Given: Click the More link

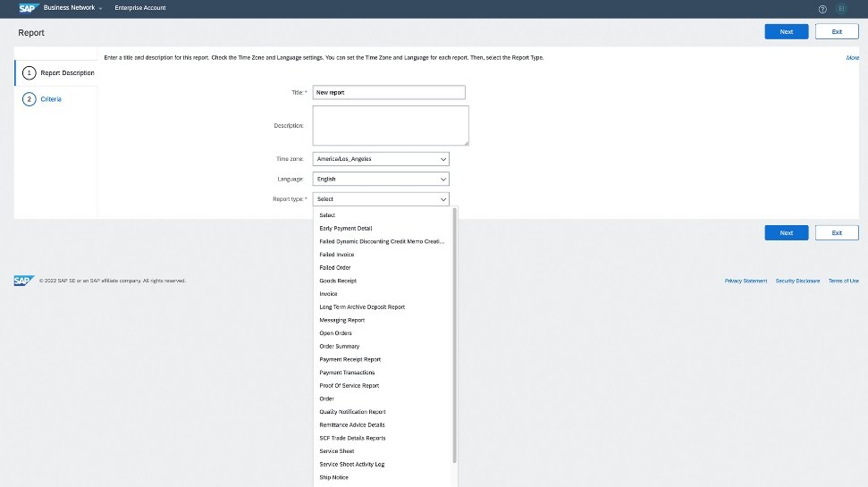Looking at the screenshot, I should pos(852,57).
